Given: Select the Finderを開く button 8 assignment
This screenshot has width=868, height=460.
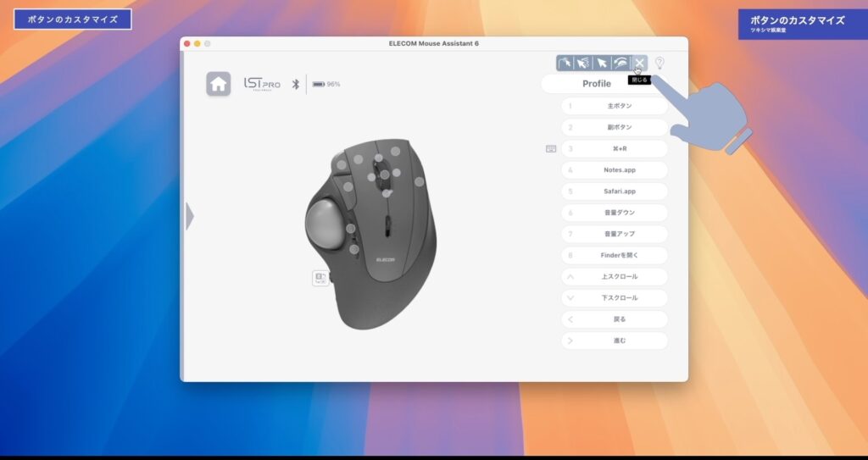Looking at the screenshot, I should click(615, 255).
